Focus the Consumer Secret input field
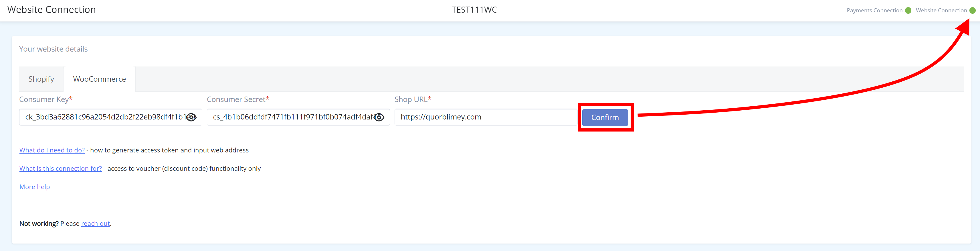 coord(298,117)
